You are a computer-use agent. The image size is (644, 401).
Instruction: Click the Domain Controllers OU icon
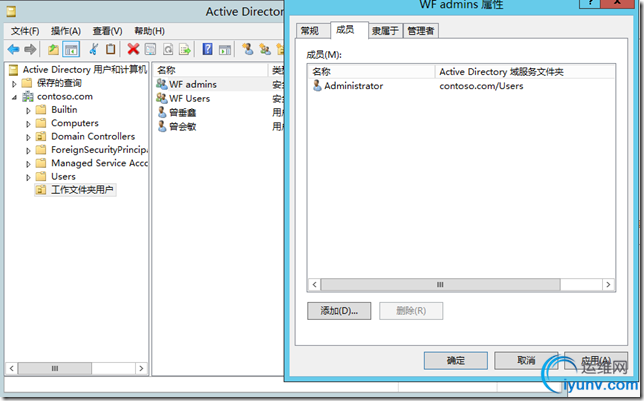click(x=41, y=136)
